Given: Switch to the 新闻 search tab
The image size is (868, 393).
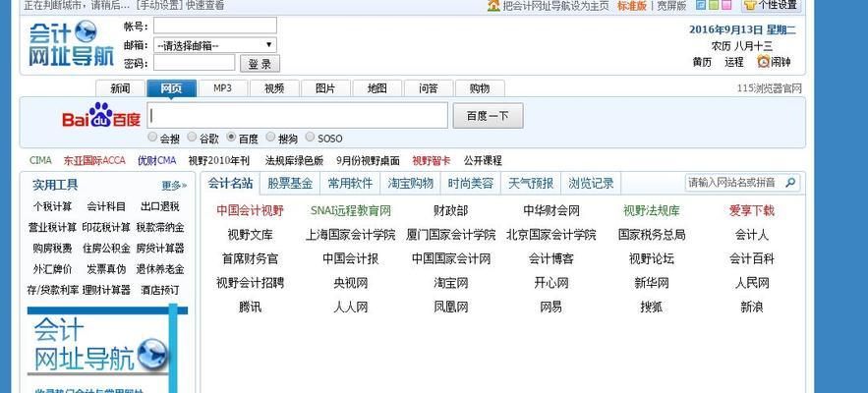Looking at the screenshot, I should coord(120,88).
